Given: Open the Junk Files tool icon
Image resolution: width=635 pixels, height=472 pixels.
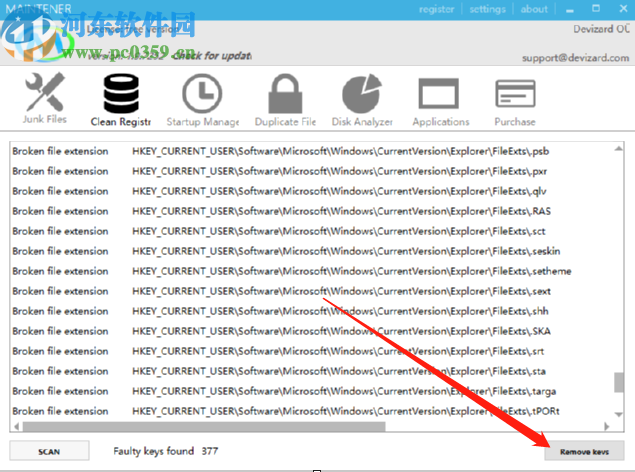Looking at the screenshot, I should pos(45,92).
